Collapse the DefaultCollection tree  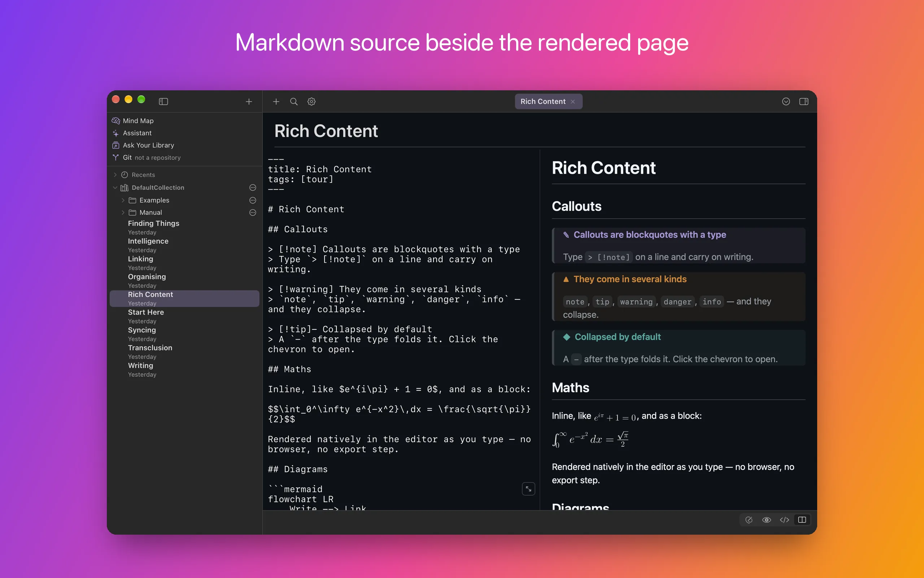[115, 187]
